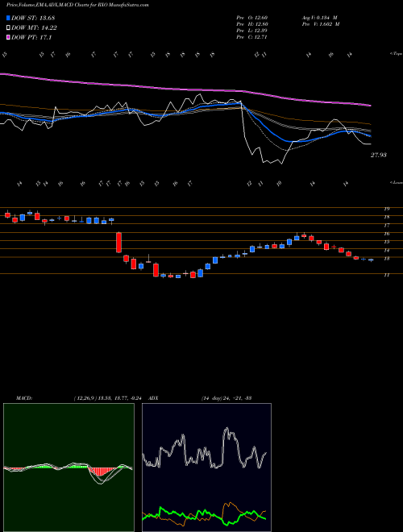
Task: Click the 'Pre H: 12.80' high value
Action: tap(252, 24)
